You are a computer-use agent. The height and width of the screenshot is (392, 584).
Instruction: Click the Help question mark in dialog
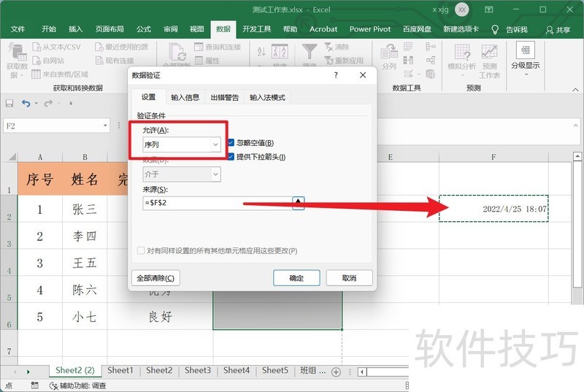[x=336, y=75]
